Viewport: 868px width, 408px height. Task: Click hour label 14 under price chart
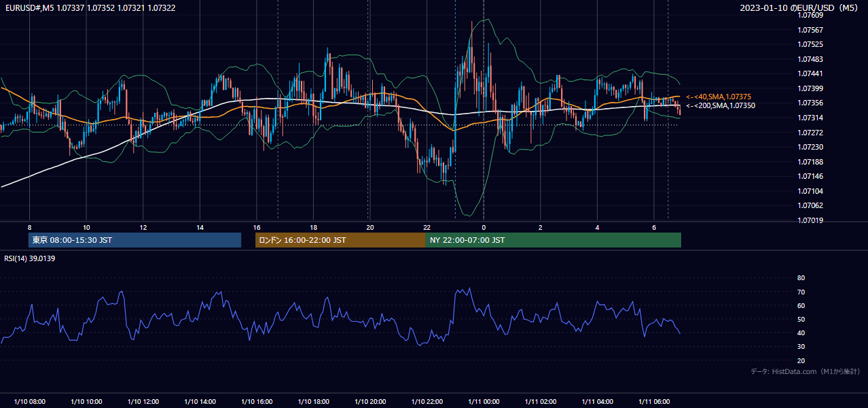[x=200, y=227]
